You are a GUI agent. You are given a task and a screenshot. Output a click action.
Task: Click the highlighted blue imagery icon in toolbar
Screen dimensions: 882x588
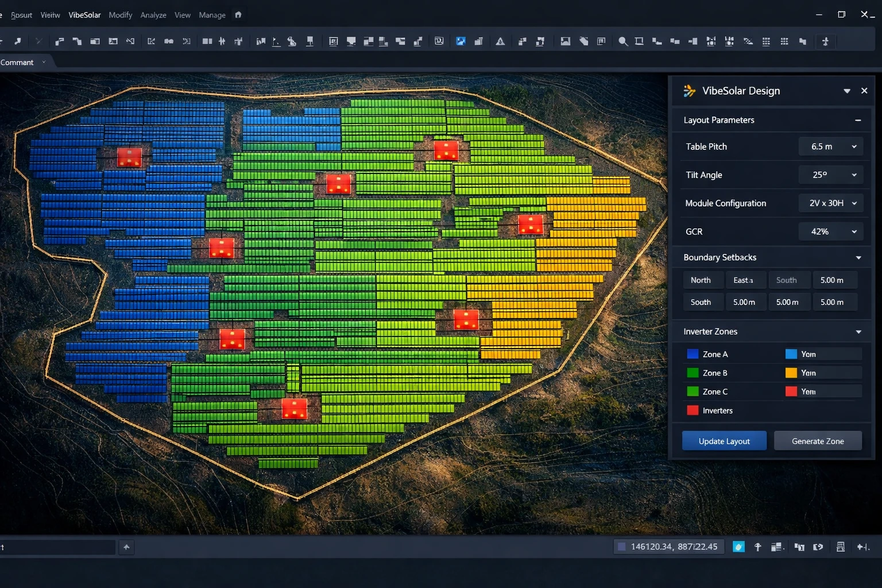point(461,41)
